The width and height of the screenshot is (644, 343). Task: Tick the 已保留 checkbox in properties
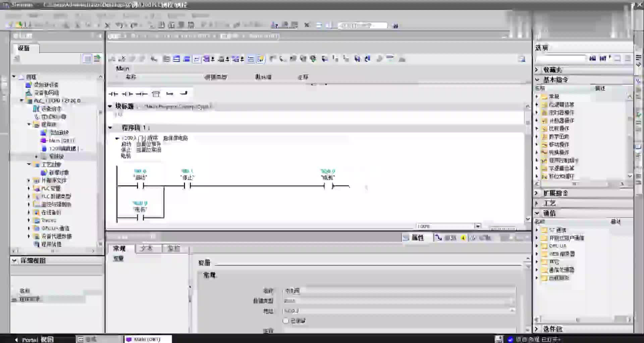[286, 321]
